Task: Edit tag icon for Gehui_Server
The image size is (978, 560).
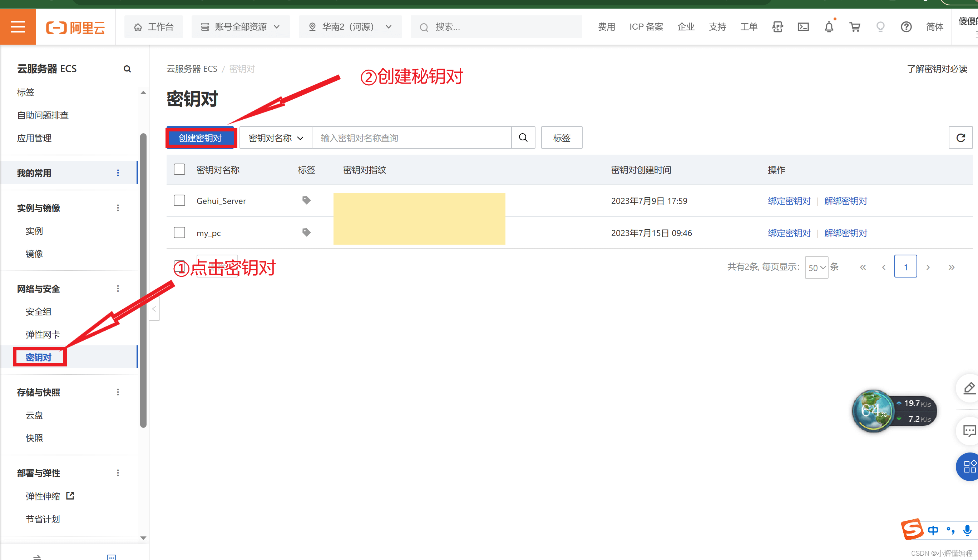Action: tap(306, 200)
